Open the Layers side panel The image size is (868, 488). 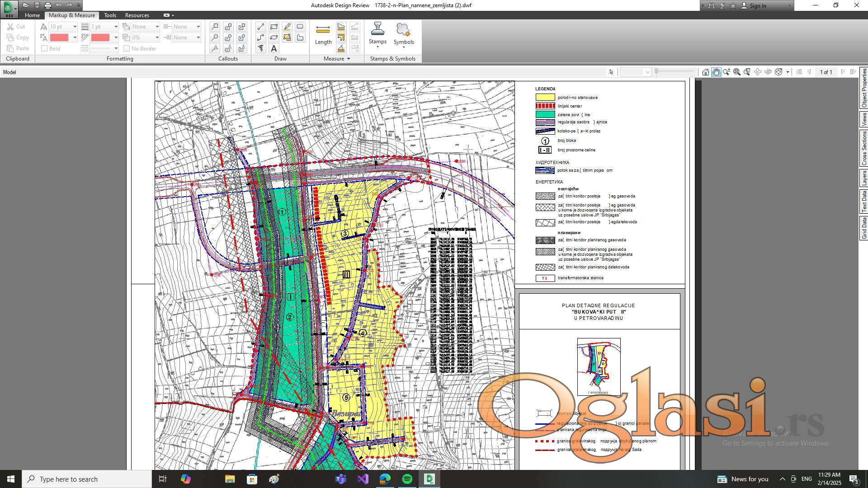[863, 178]
